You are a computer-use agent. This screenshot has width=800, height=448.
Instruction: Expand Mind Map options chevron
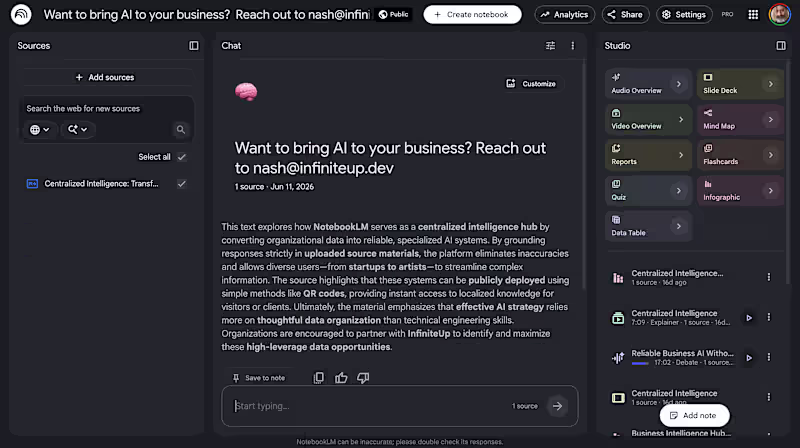tap(770, 119)
